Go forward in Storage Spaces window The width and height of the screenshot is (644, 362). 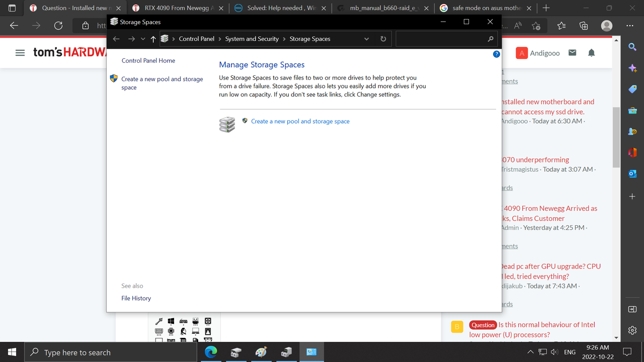[x=131, y=39]
